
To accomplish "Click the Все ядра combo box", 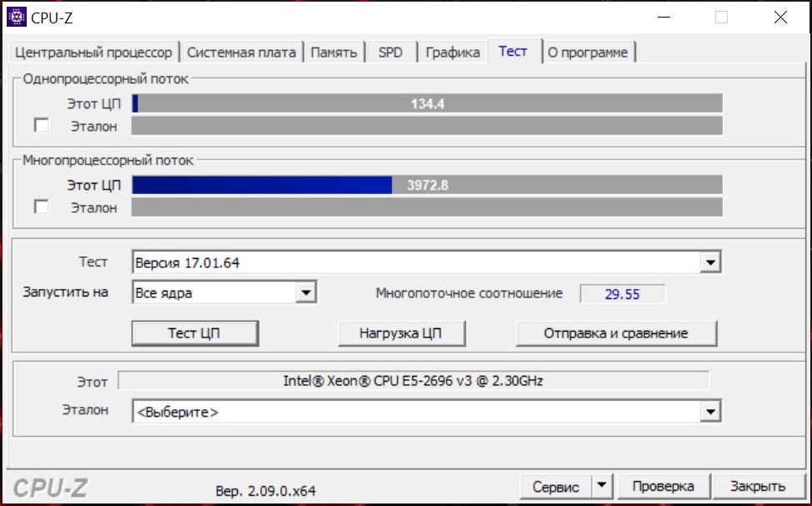I will pos(224,292).
